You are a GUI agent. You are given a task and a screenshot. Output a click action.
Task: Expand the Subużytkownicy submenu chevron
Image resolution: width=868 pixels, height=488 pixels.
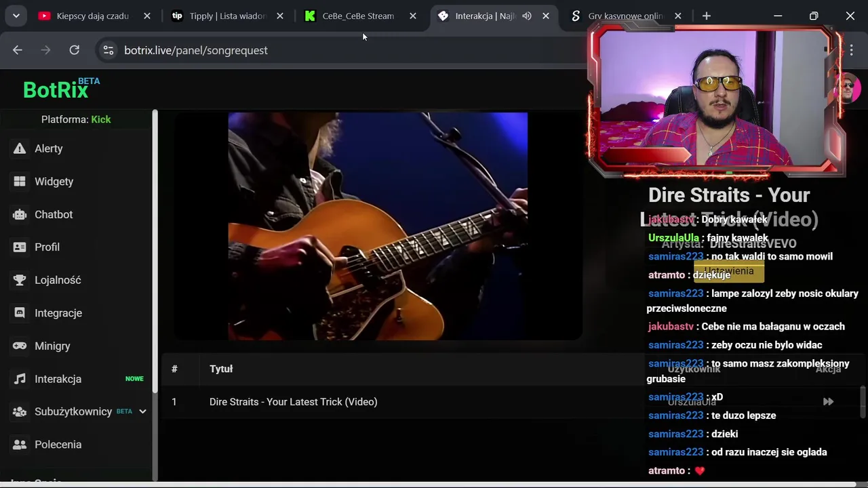coord(142,411)
